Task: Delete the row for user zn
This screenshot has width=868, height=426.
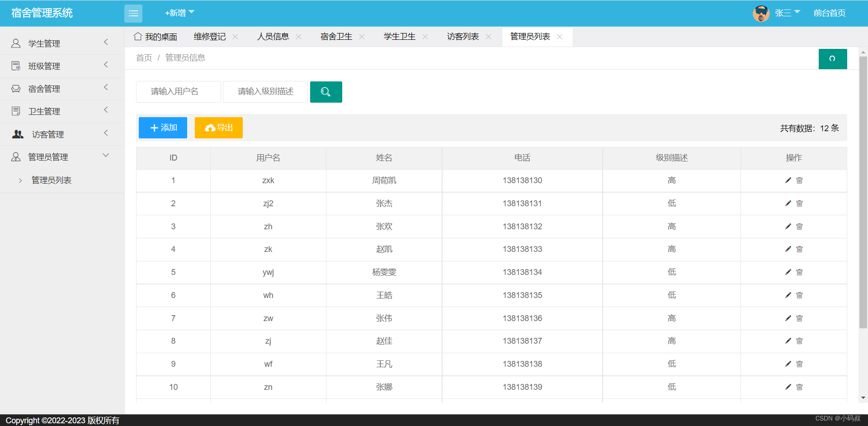Action: tap(799, 387)
